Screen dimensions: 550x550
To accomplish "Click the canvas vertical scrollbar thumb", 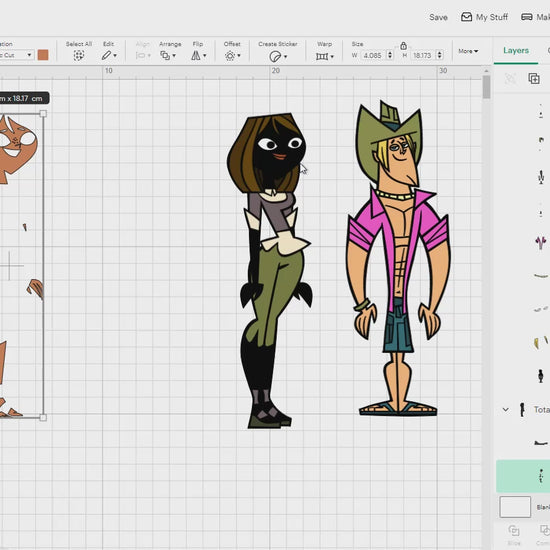I will 486,87.
